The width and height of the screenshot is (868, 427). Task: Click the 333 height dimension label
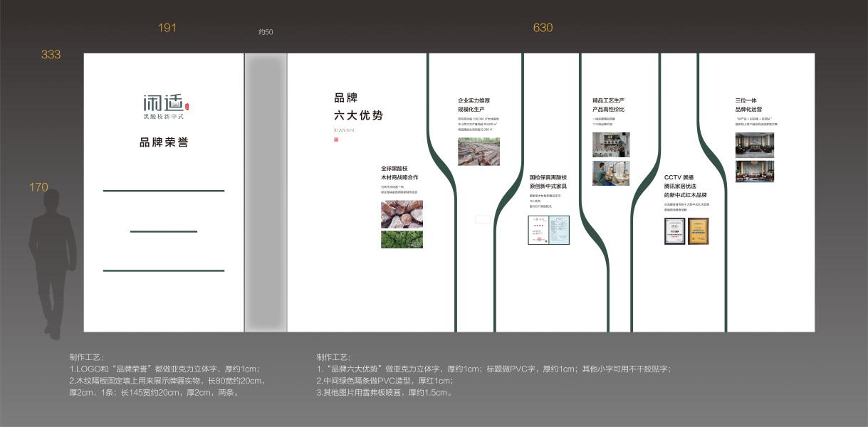point(51,54)
